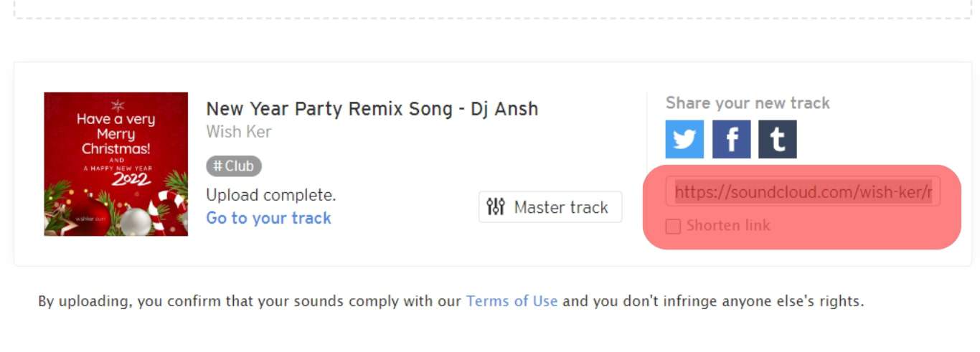
Task: Click the hash symbol in the Club tag
Action: click(217, 166)
